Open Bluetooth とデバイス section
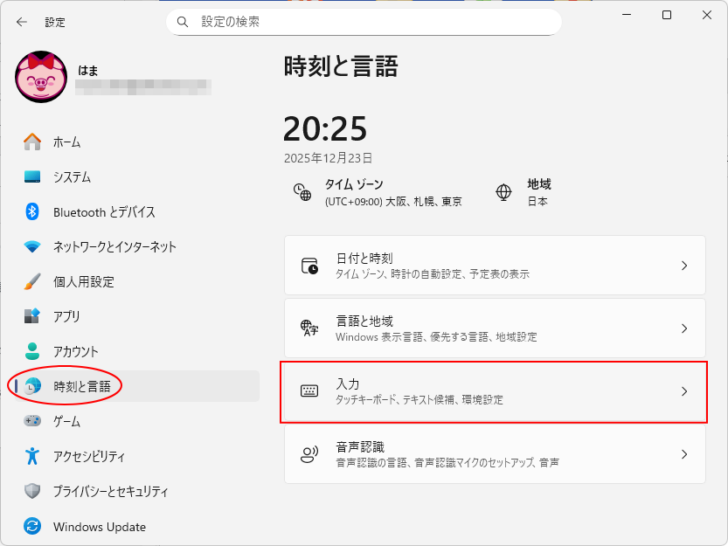Screen dimensions: 728x546 [136, 212]
